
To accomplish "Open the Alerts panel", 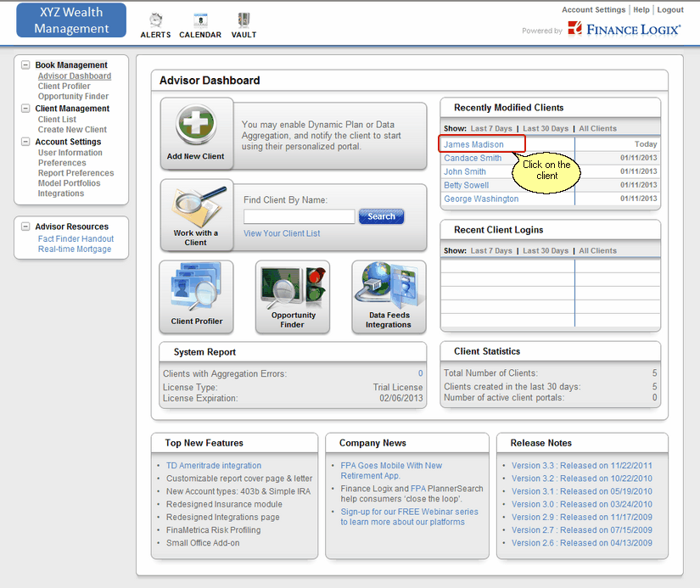I will [155, 25].
